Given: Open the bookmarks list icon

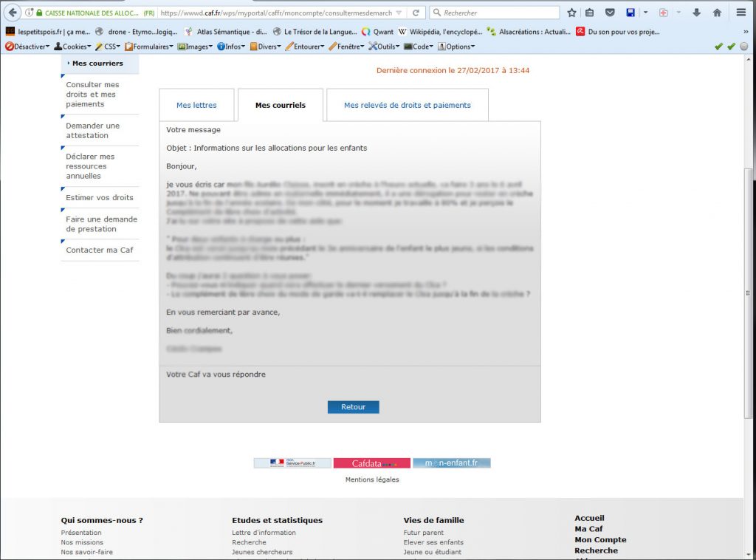Looking at the screenshot, I should coord(590,13).
